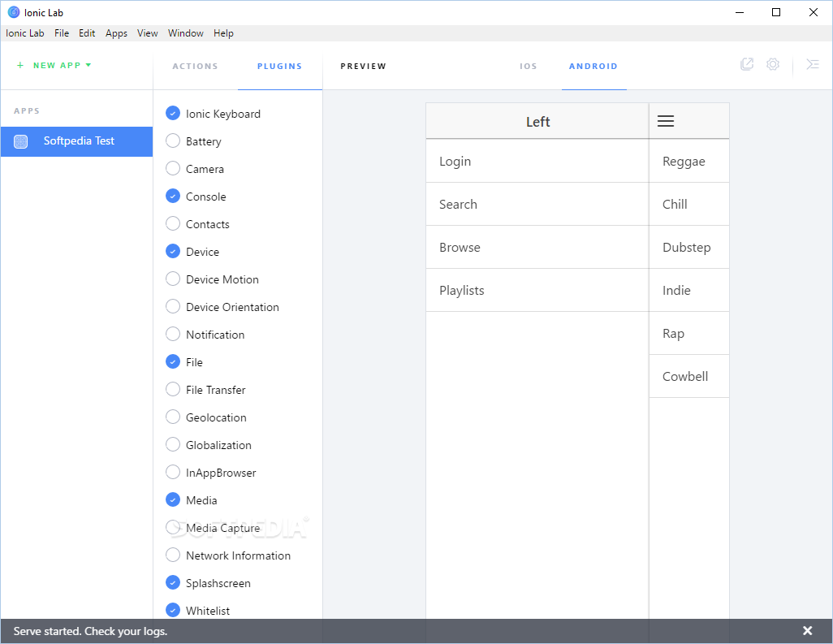Click the Ionic Lab title bar logo
The image size is (833, 644).
pos(14,12)
